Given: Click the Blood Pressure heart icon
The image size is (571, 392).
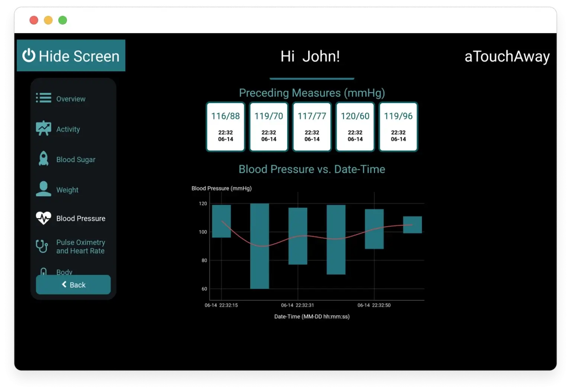Looking at the screenshot, I should [x=43, y=218].
